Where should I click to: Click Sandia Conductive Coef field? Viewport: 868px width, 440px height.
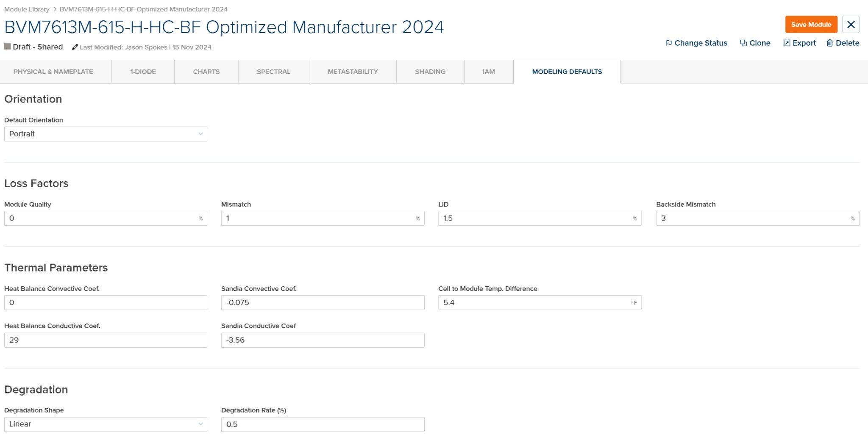323,340
